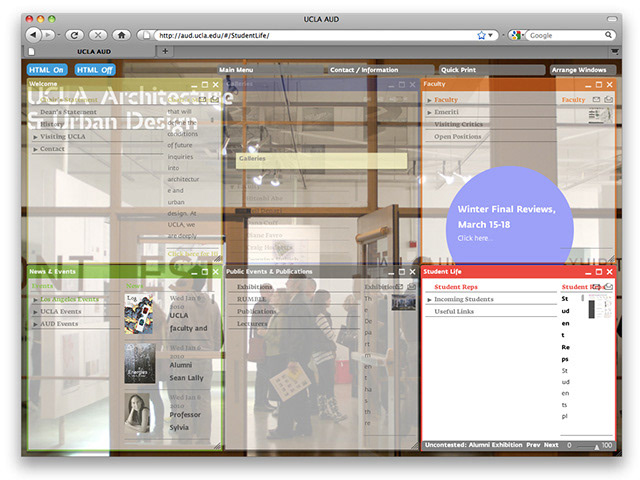The height and width of the screenshot is (480, 640).
Task: Click the Student Reps text scrollbar
Action: pos(582,298)
